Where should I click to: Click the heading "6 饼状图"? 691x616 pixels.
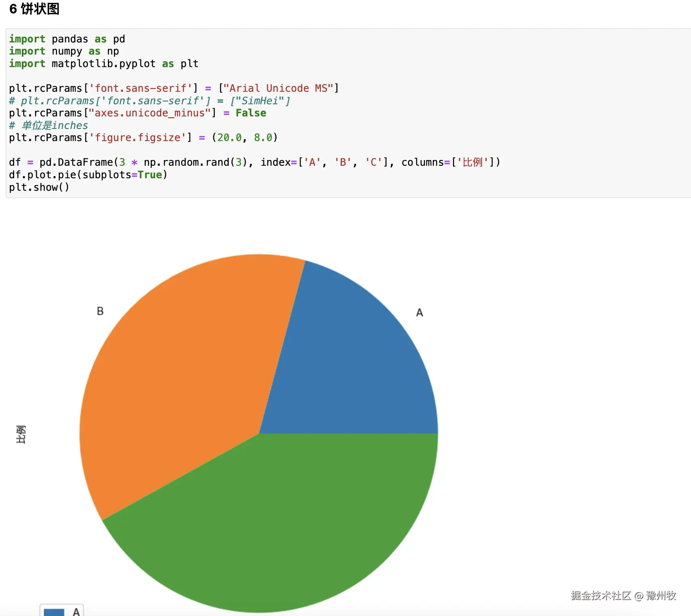tap(34, 9)
